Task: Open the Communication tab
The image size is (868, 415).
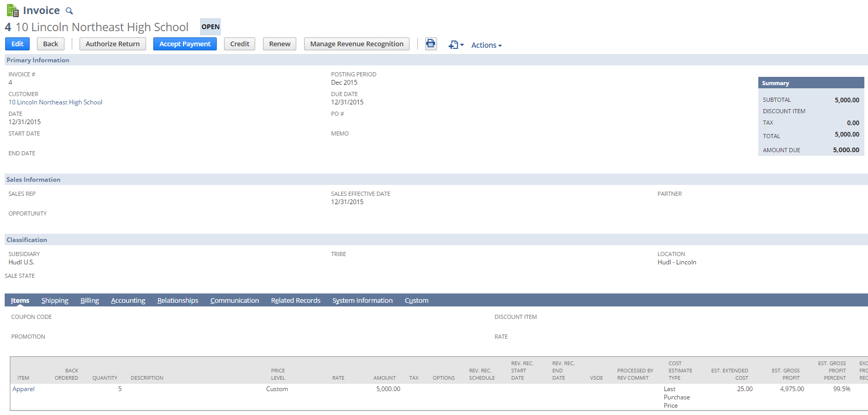Action: (x=234, y=300)
